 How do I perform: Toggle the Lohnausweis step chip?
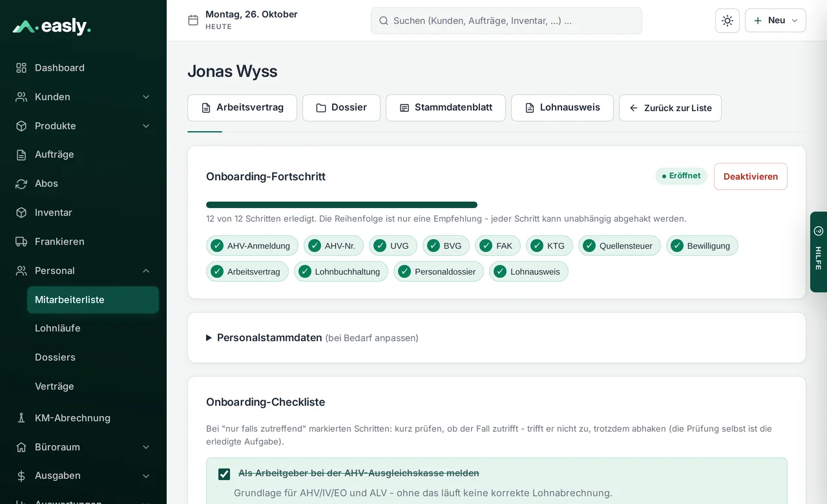click(x=529, y=271)
